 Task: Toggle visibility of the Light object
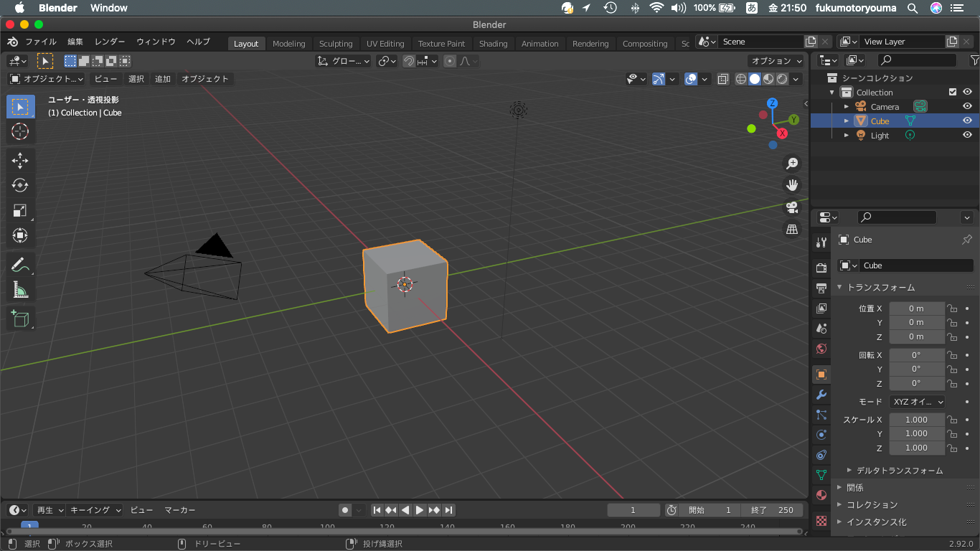click(x=967, y=135)
